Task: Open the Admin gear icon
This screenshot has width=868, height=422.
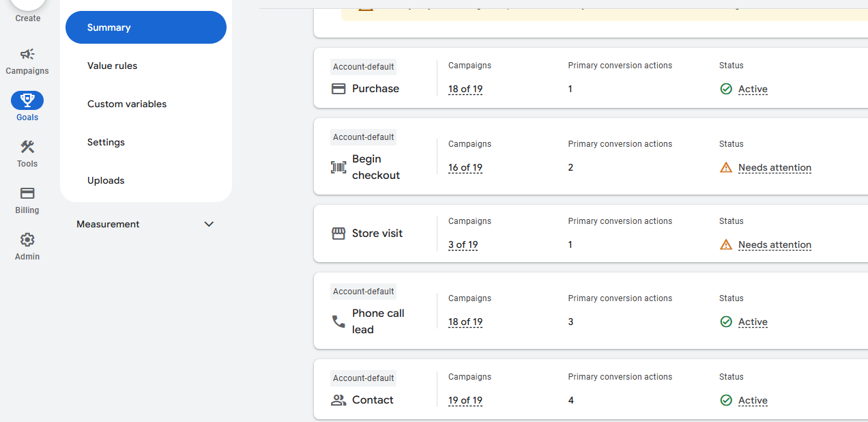Action: 27,240
